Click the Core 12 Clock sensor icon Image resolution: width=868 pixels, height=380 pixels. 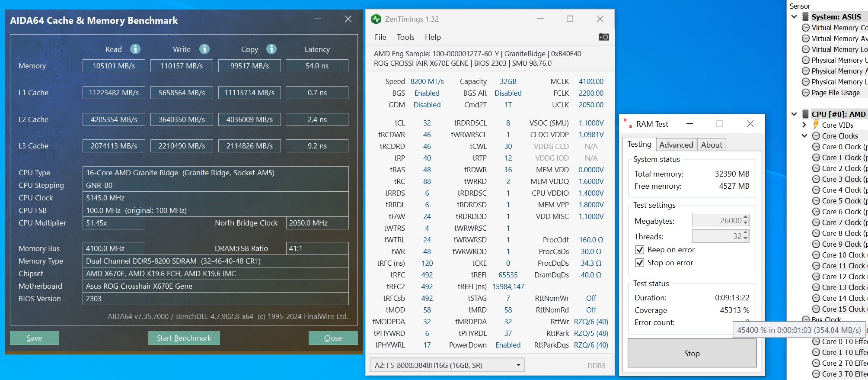816,277
